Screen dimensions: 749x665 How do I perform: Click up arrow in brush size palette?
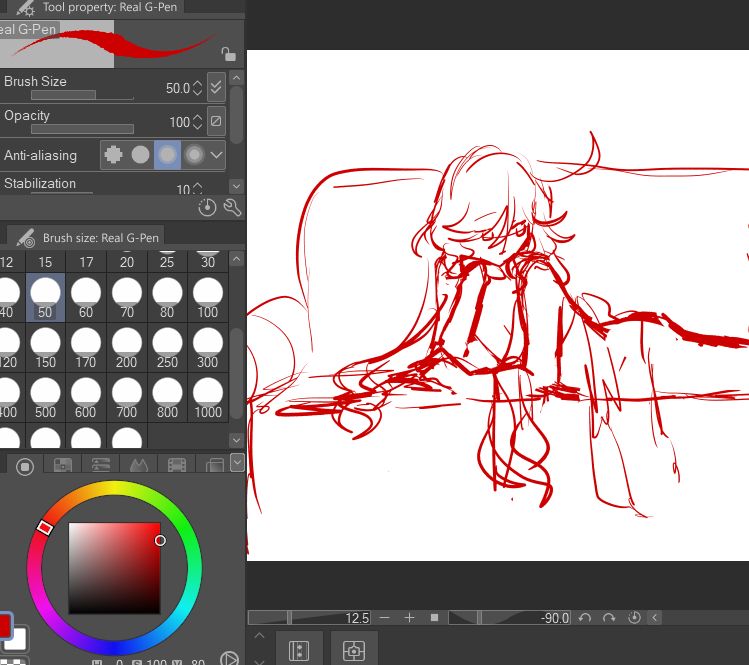point(236,259)
